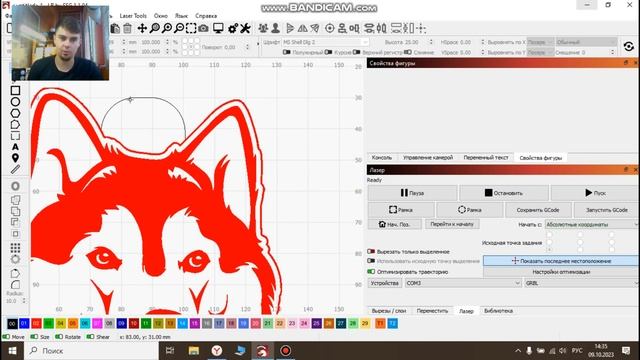Viewport: 640px width, 360px height.
Task: Open the 'Справка' menu
Action: coord(206,16)
